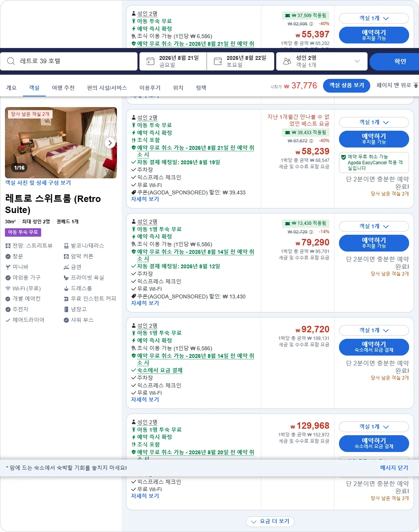Click the 냉장고 refrigerator icon
The image size is (419, 532).
(66, 309)
